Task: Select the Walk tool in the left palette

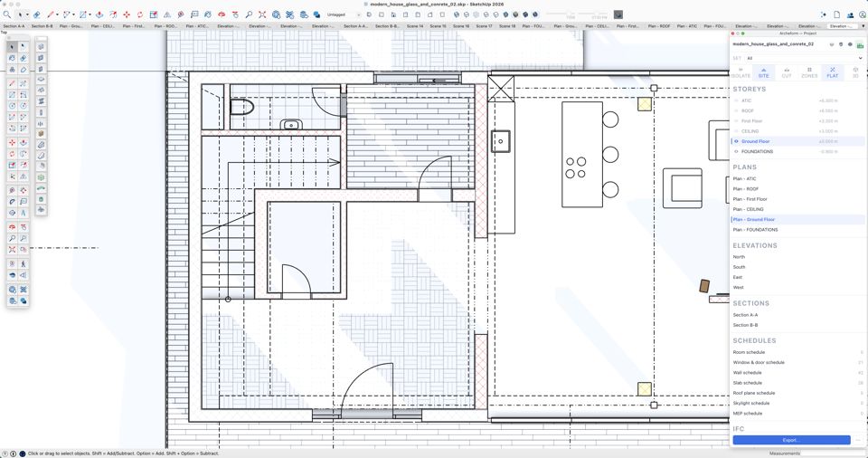Action: point(23,264)
